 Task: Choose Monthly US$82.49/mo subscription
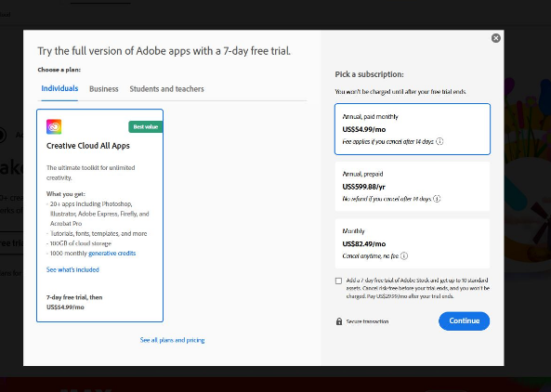pos(413,243)
